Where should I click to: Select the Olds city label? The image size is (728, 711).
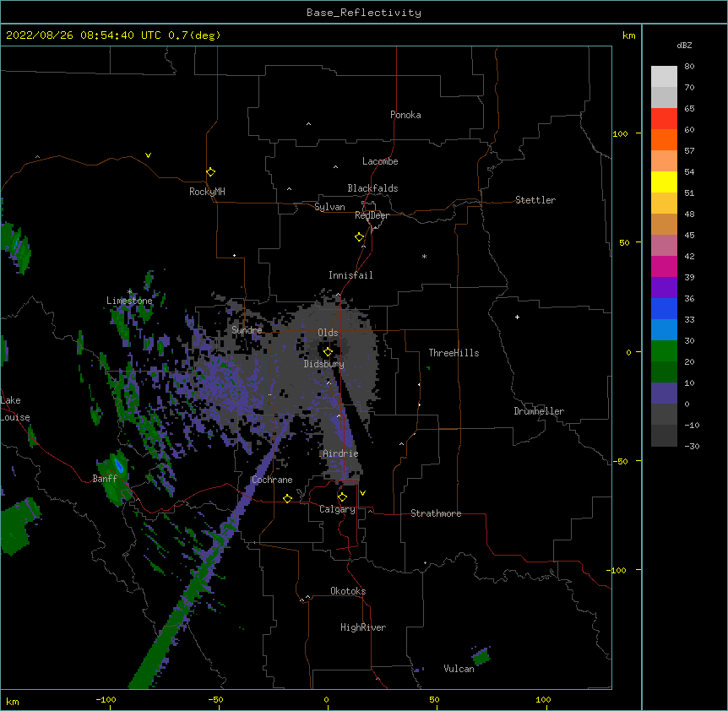click(x=328, y=333)
